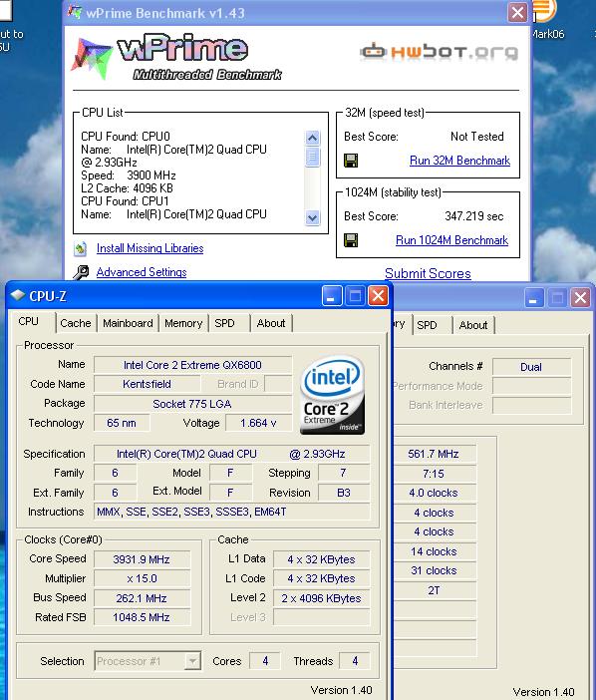The height and width of the screenshot is (700, 596).
Task: Select the SPD tab in front CPU-Z
Action: (224, 323)
